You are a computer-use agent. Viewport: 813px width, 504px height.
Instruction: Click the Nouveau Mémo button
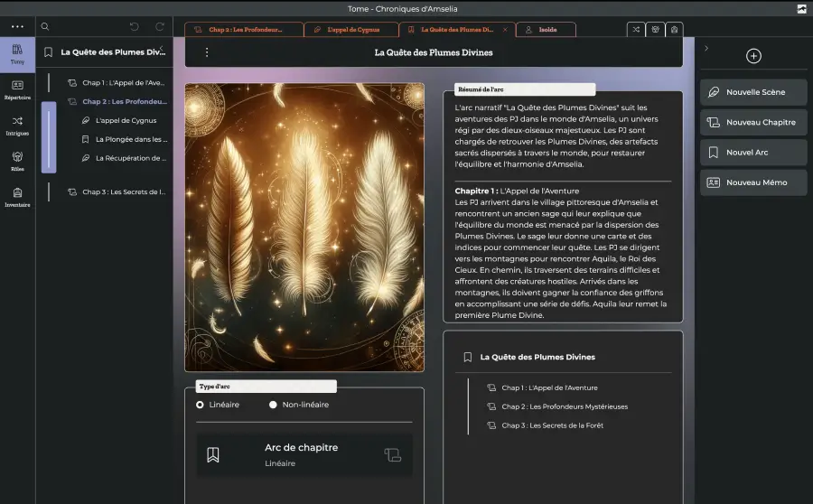tap(753, 182)
